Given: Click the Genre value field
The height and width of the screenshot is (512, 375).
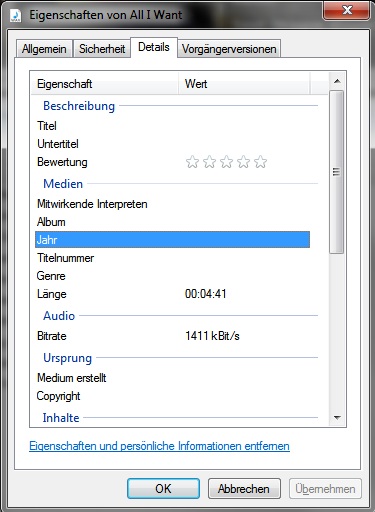Looking at the screenshot, I should click(x=247, y=276).
